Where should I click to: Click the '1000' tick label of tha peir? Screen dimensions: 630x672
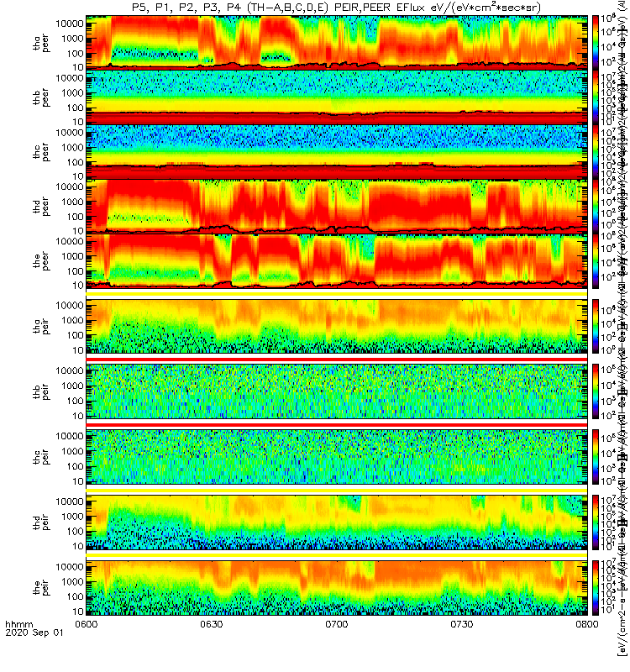pos(72,321)
